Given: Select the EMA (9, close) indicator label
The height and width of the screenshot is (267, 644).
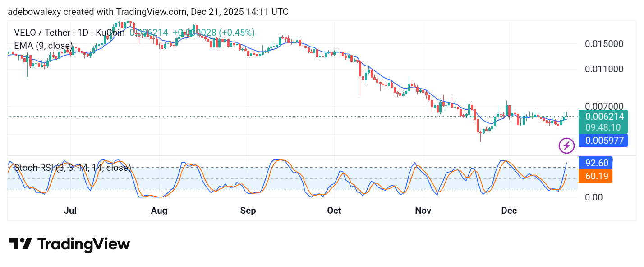Looking at the screenshot, I should point(43,46).
